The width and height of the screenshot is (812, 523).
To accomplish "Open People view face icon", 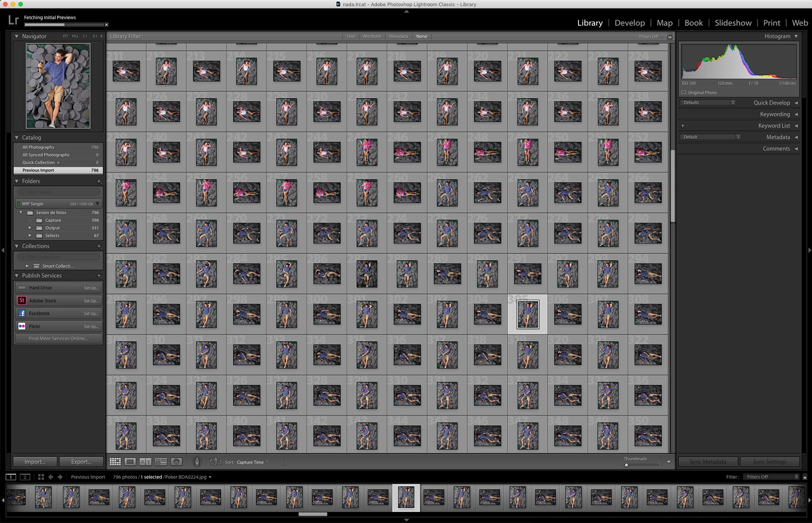I will (177, 462).
